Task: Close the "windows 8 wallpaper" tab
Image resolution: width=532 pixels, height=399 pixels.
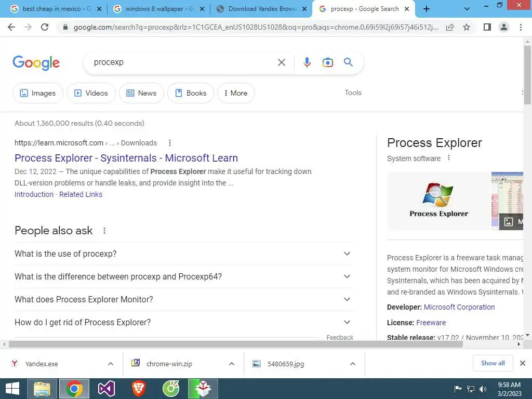Action: coord(202,9)
